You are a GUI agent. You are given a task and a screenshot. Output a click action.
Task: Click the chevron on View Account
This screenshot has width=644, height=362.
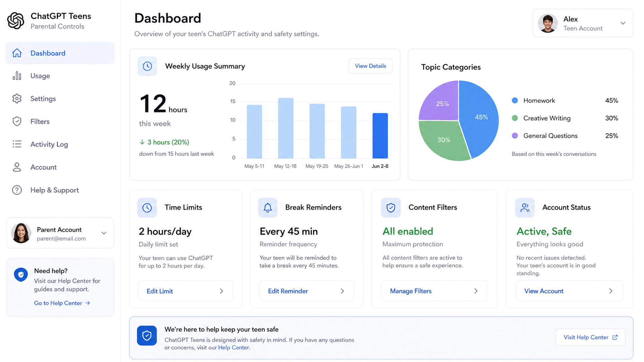click(x=611, y=291)
